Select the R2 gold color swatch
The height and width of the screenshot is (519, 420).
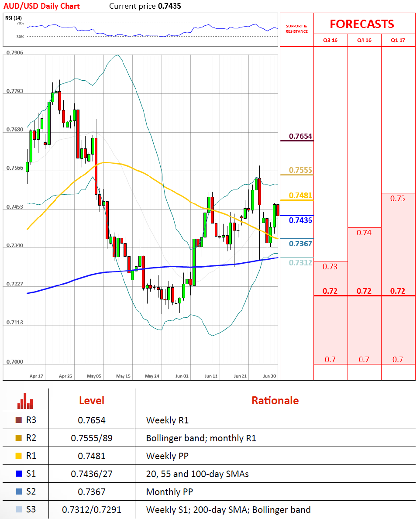tap(19, 438)
